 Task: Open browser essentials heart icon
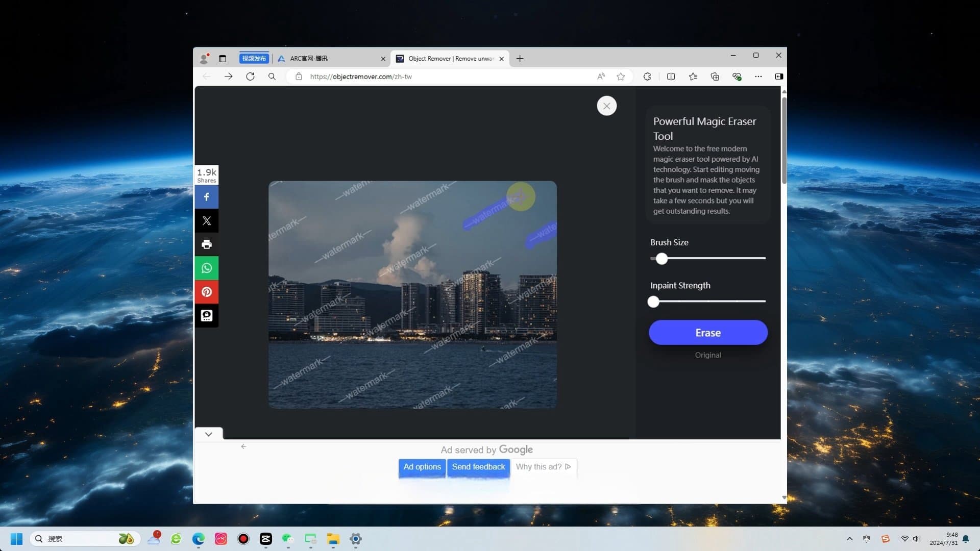pyautogui.click(x=737, y=77)
